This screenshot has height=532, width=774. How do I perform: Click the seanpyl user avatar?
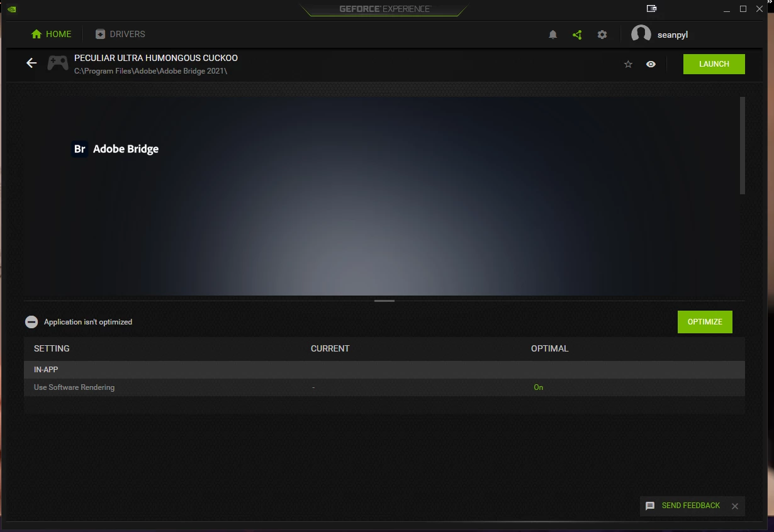pos(641,35)
